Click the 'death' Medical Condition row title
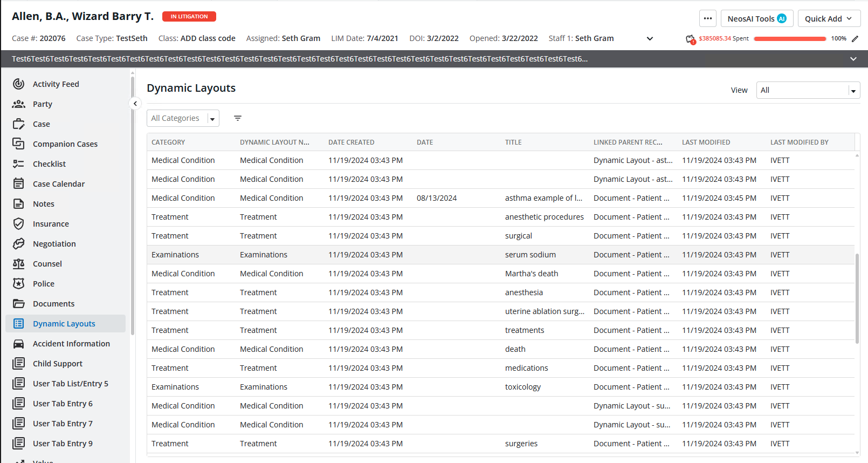 [x=515, y=349]
